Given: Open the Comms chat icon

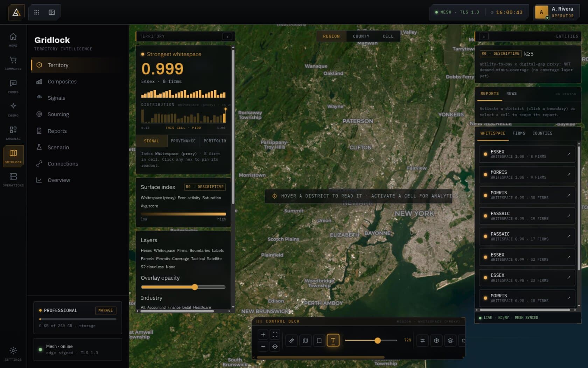Looking at the screenshot, I should [13, 86].
